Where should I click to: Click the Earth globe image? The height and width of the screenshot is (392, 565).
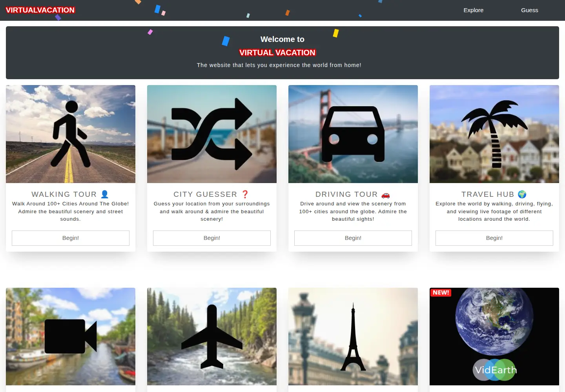[x=494, y=321]
